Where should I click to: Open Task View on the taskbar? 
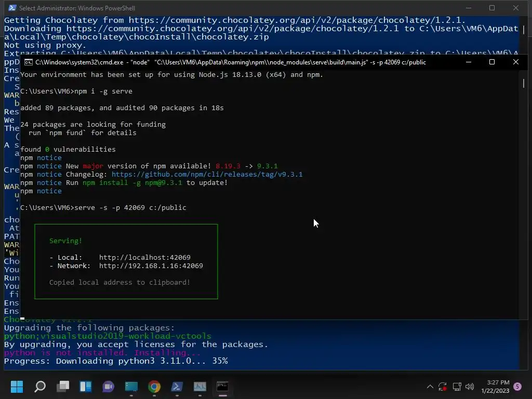[63, 387]
